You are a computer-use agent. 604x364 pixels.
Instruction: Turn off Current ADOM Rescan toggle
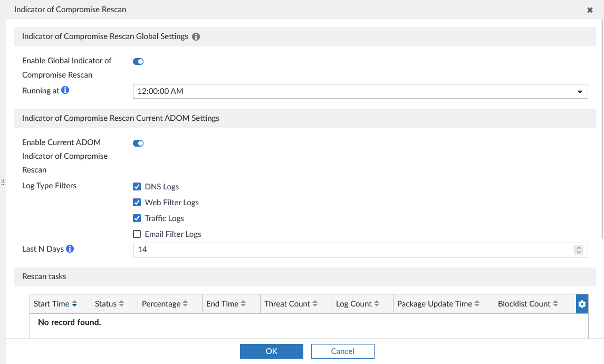coord(138,143)
